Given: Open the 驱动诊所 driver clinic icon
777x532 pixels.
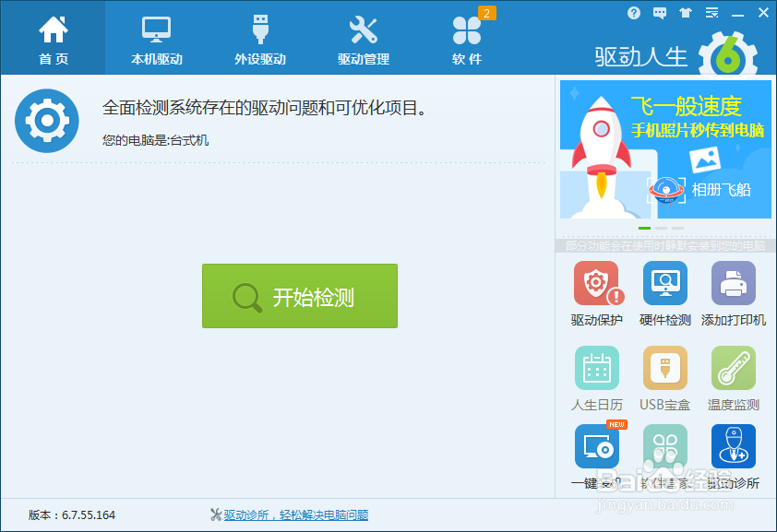Looking at the screenshot, I should point(733,446).
